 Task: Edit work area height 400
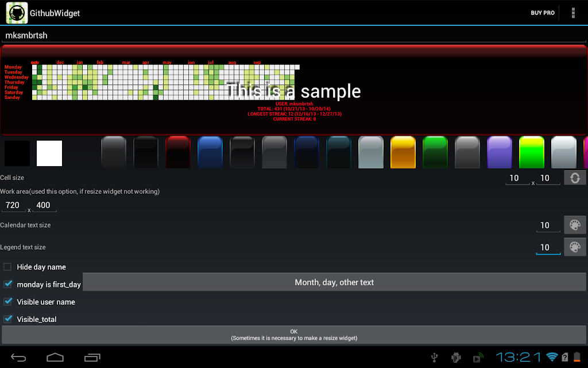(44, 205)
